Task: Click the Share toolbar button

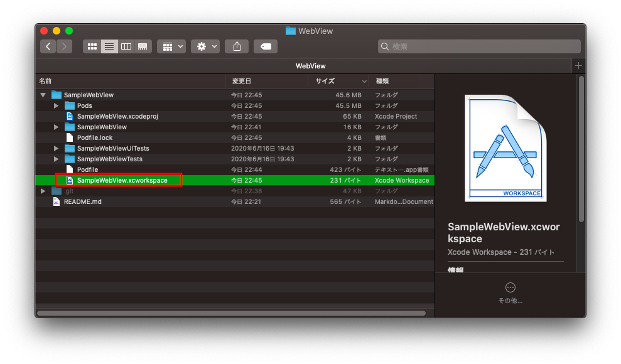Action: click(x=237, y=46)
